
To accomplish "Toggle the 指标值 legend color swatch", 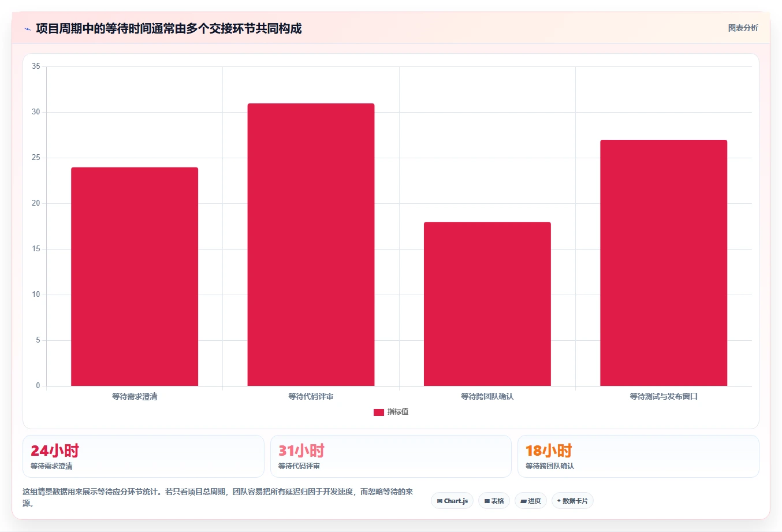I will [379, 412].
